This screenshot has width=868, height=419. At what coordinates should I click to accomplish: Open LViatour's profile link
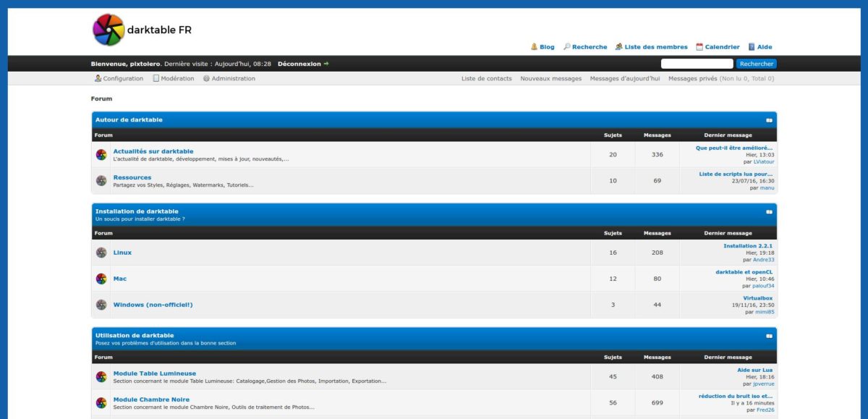click(764, 161)
